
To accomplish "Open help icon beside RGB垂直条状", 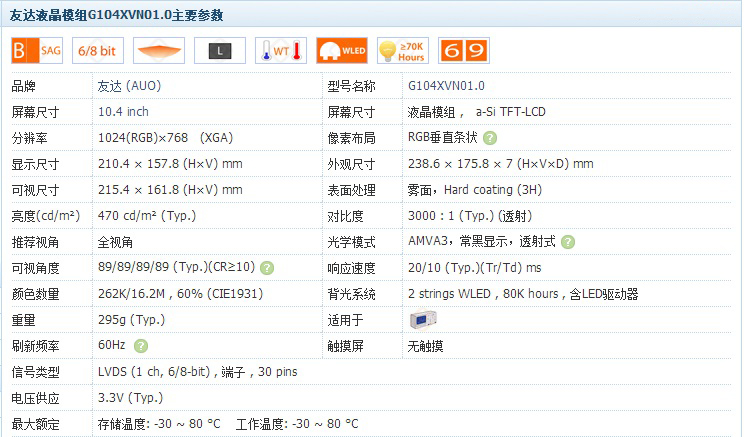I will click(490, 138).
